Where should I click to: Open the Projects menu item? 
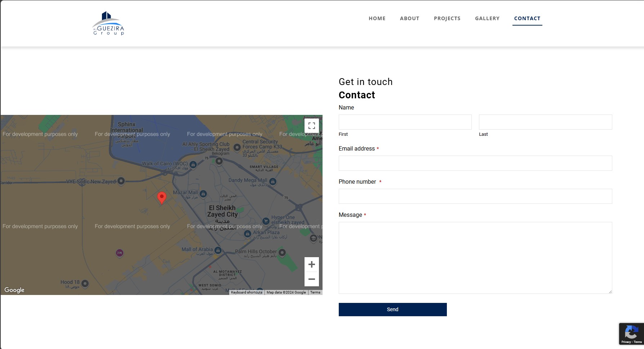pos(447,18)
